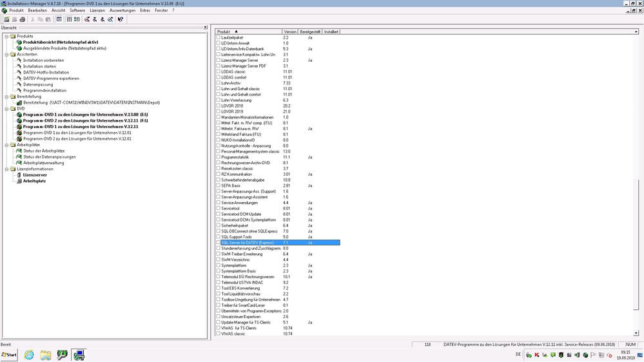Tick checkbox for Lohn-Archiv
The width and height of the screenshot is (644, 362).
pyautogui.click(x=218, y=83)
